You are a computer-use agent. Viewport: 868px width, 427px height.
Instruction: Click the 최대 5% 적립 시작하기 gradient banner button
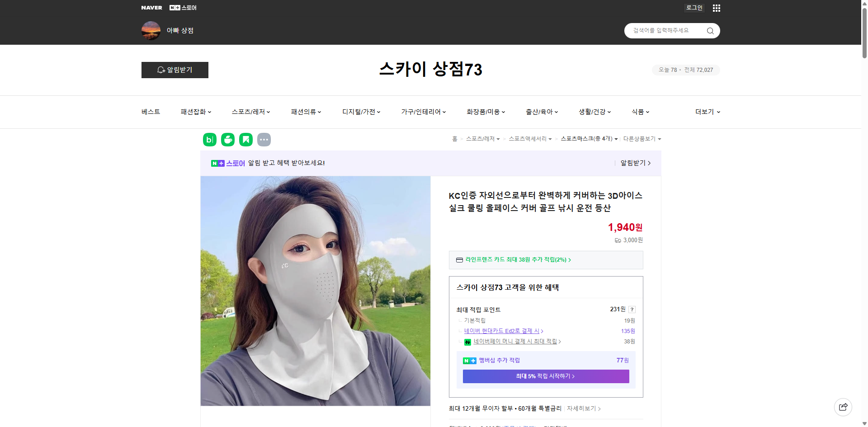click(545, 376)
